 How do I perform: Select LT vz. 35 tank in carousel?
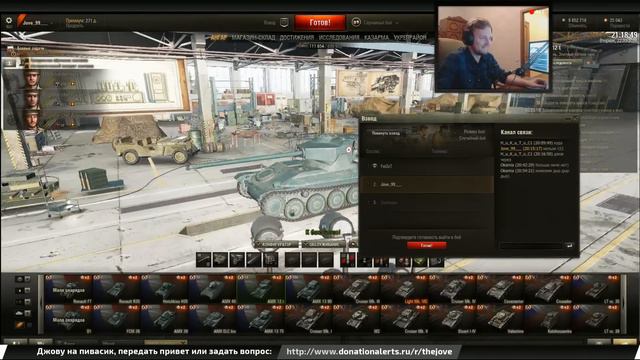(x=596, y=289)
